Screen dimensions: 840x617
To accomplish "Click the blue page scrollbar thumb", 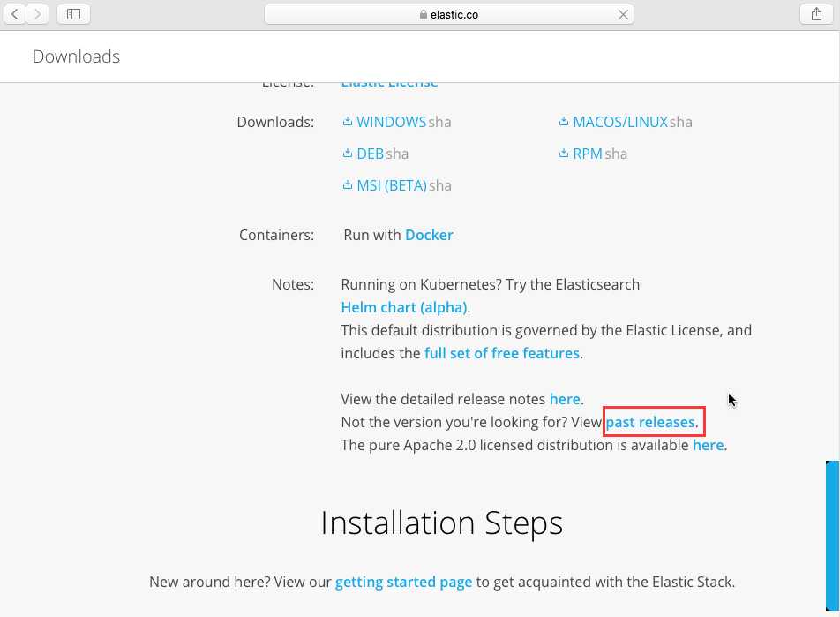I will (x=832, y=535).
